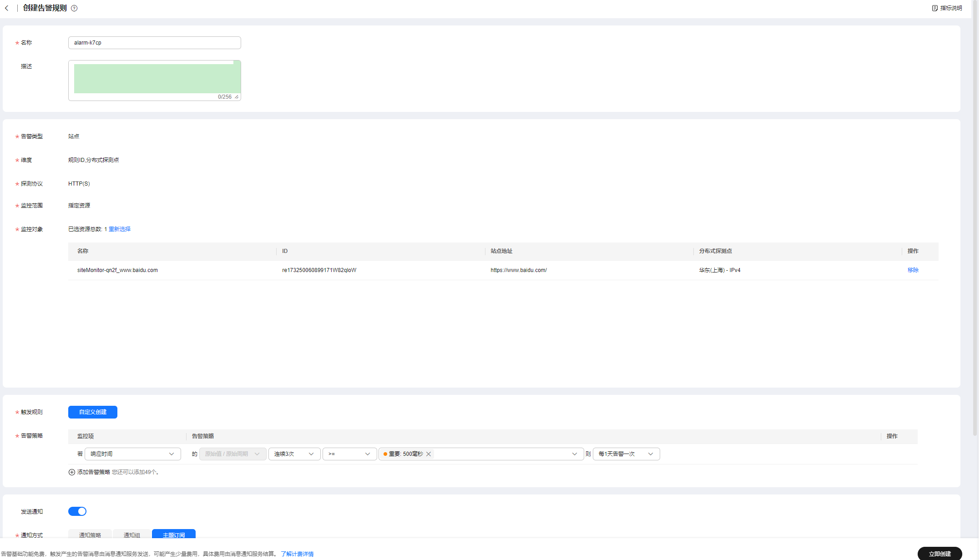Screen dimensions: 980x560
Task: Toggle the 发送通知 switch
Action: pyautogui.click(x=77, y=512)
